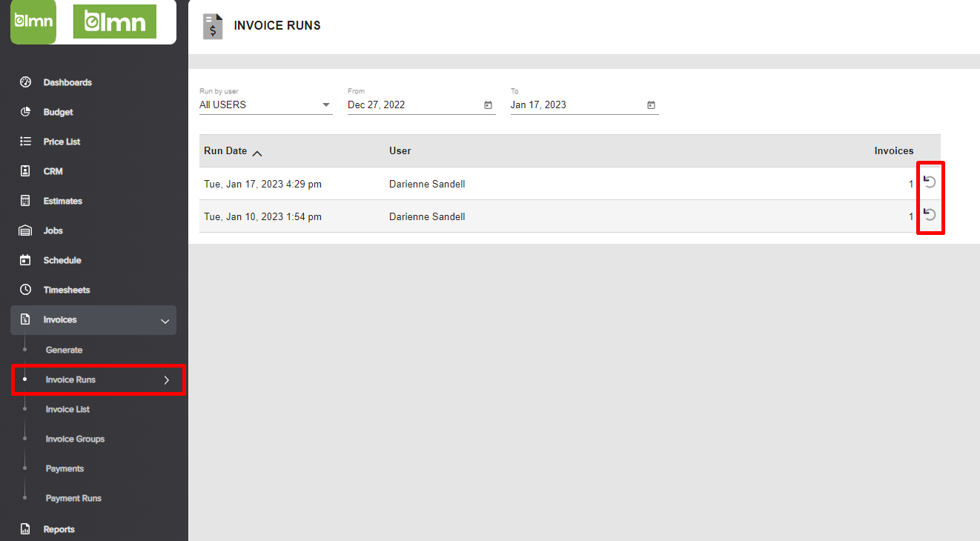Click the Timesheets clock icon
This screenshot has height=541, width=980.
point(25,290)
